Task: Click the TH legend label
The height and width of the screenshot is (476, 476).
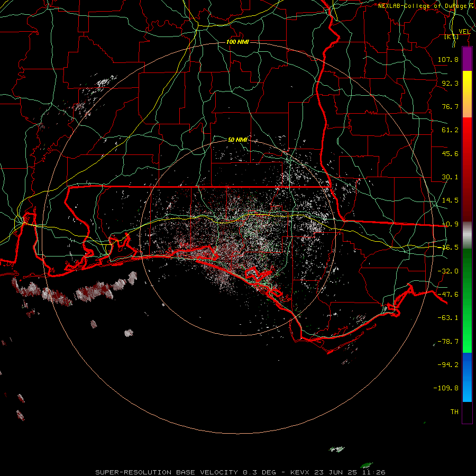Action: coord(454,412)
